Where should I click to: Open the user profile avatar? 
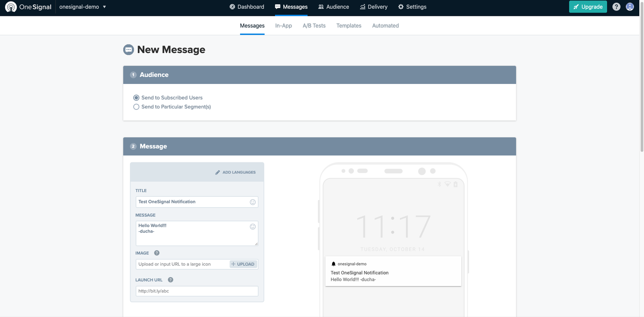coord(630,7)
